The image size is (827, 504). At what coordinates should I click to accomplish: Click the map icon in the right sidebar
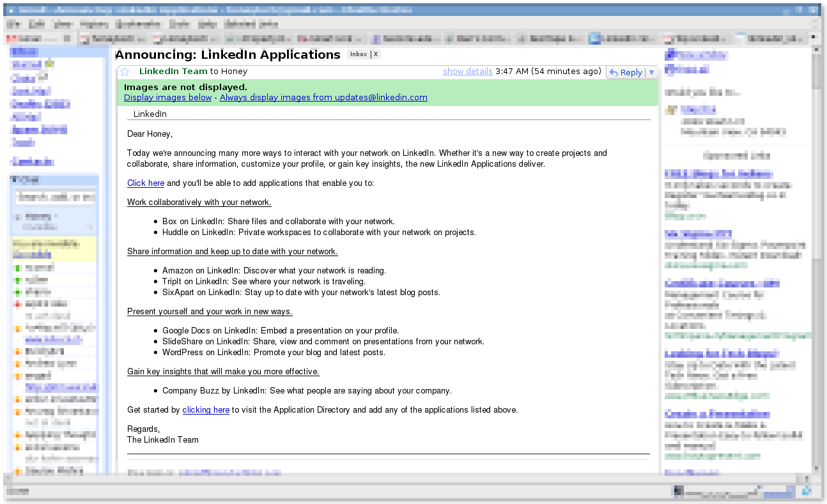(670, 111)
